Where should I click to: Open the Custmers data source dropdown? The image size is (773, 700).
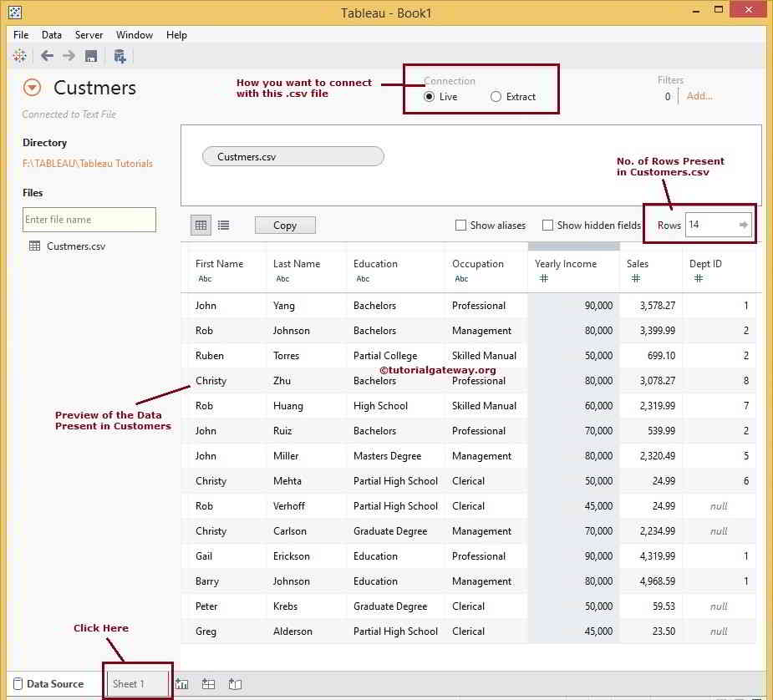point(32,88)
